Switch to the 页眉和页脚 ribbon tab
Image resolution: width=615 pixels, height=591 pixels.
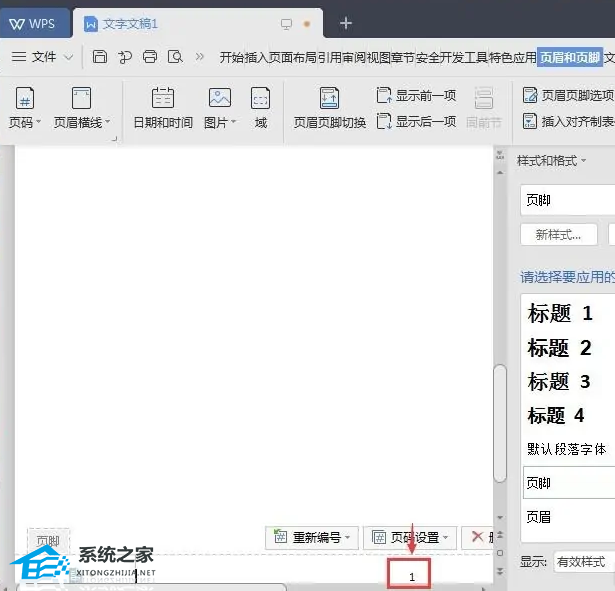[569, 57]
